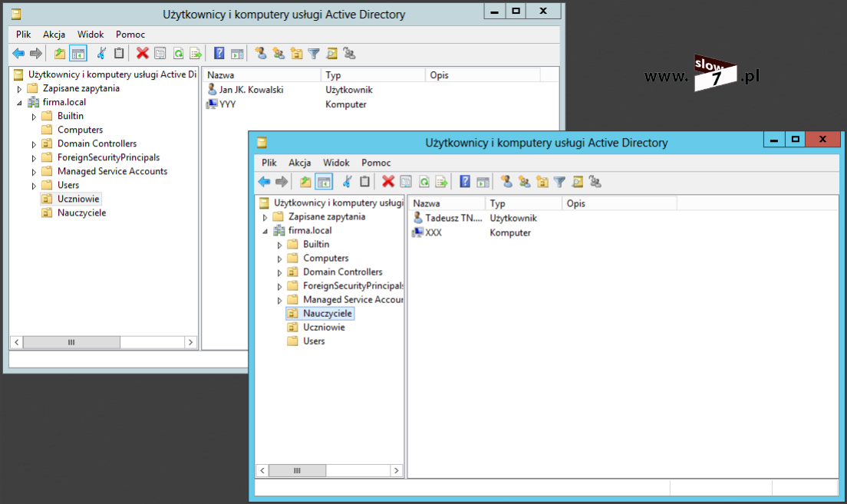This screenshot has width=847, height=504.
Task: Click Cut scissors icon in front window toolbar
Action: (x=347, y=182)
